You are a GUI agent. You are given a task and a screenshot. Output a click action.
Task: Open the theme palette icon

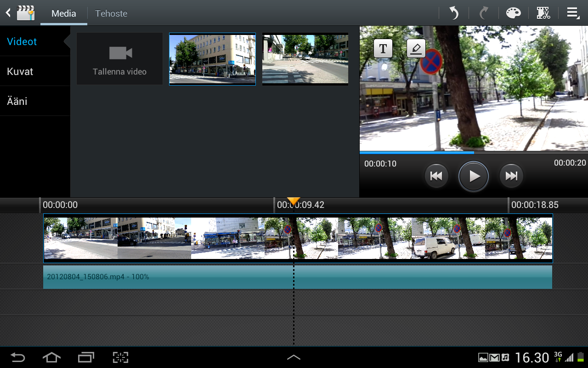(514, 13)
